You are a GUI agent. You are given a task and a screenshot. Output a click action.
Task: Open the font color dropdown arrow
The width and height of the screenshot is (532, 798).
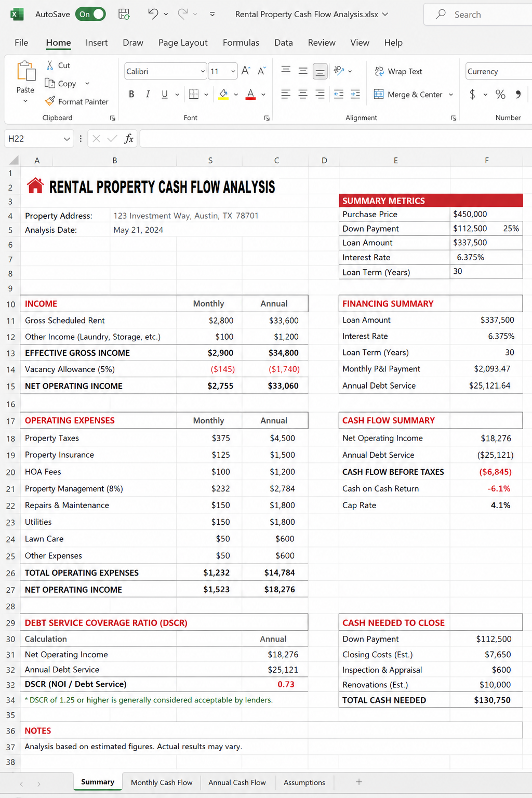pos(263,95)
